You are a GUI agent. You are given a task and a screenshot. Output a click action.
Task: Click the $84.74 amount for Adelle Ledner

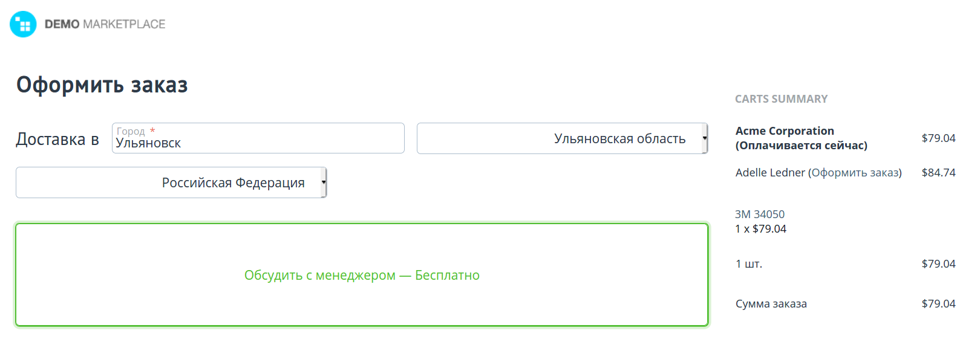(938, 173)
